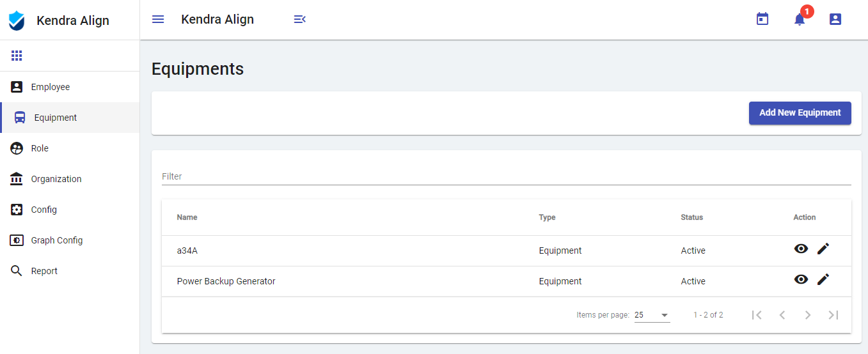
Task: Click the Action column header
Action: point(805,217)
